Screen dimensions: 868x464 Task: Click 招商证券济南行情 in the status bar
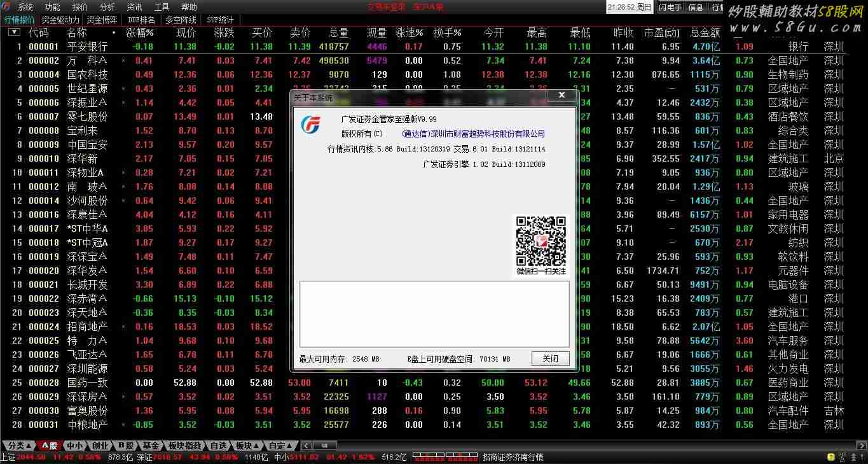(513, 457)
